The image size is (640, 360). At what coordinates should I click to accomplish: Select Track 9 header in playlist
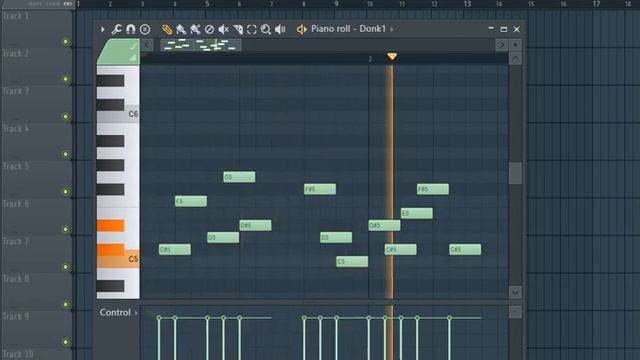33,329
